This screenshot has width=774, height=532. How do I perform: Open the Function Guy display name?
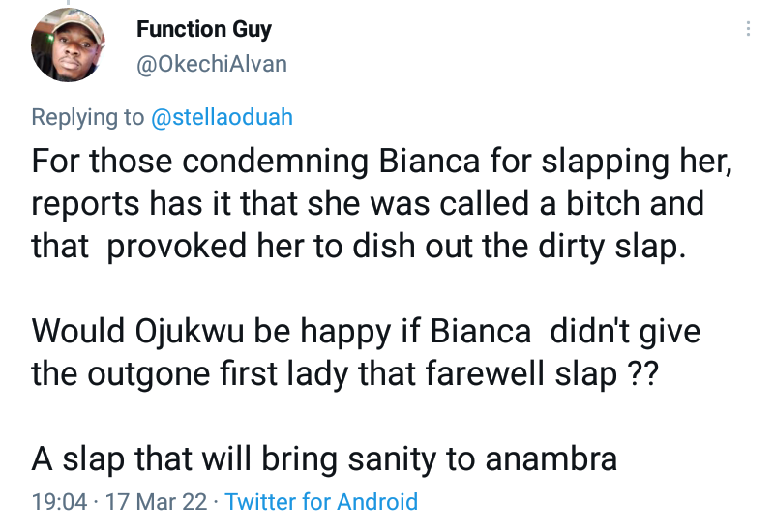pyautogui.click(x=205, y=29)
